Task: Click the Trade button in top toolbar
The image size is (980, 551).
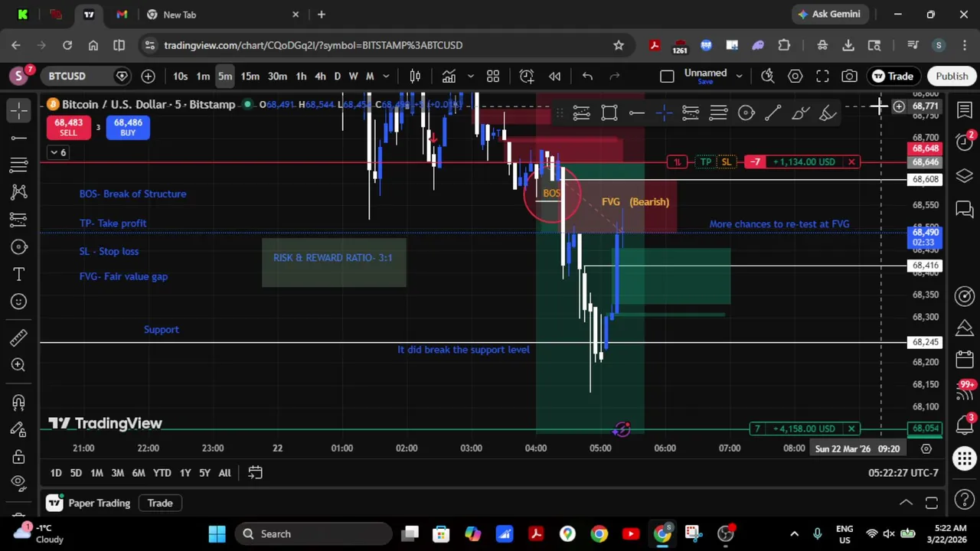Action: [893, 76]
